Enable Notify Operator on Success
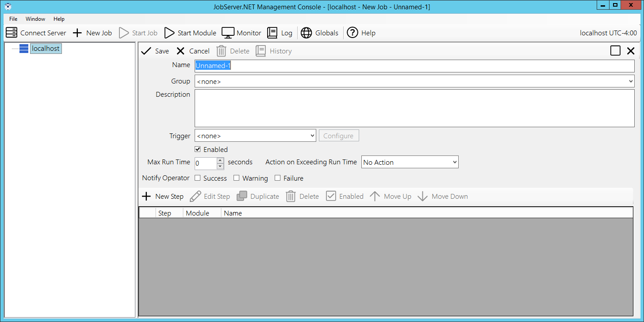 coord(198,178)
